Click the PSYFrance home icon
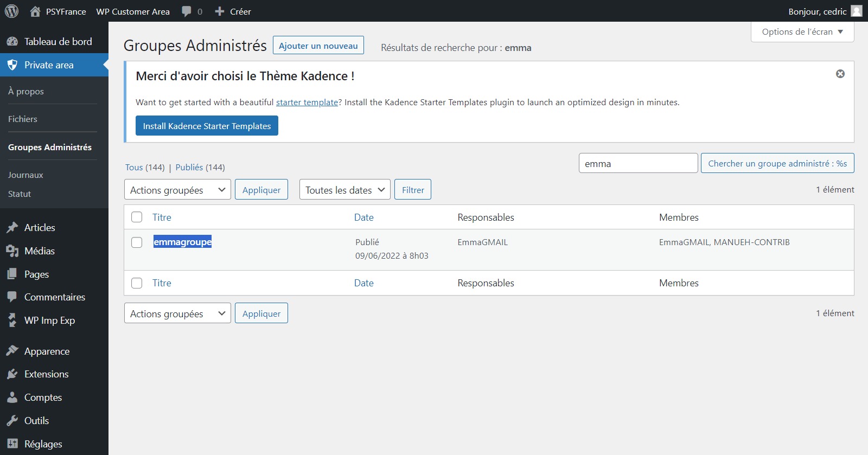The width and height of the screenshot is (868, 455). [x=35, y=11]
